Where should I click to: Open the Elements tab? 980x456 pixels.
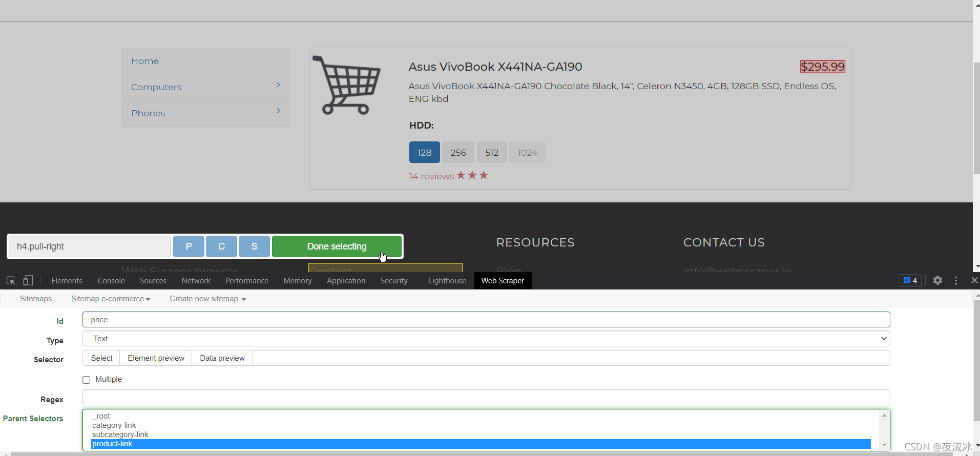(67, 281)
